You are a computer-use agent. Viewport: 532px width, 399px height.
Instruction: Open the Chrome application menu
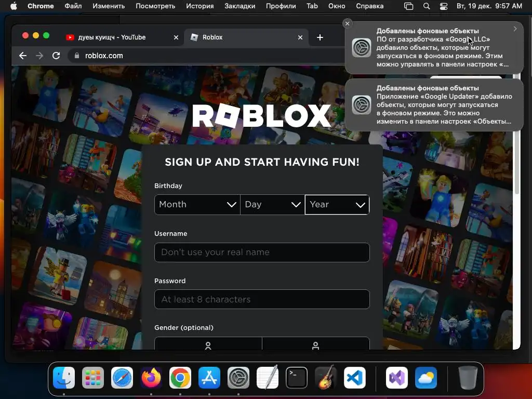coord(41,6)
